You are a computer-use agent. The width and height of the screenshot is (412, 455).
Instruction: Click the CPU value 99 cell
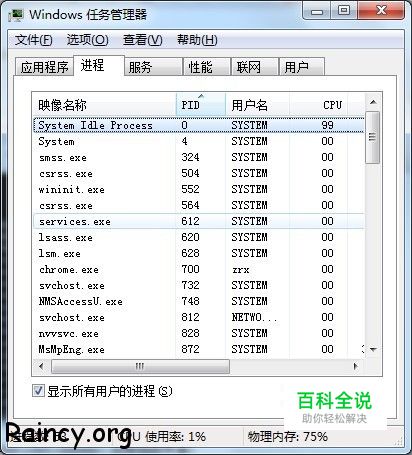pyautogui.click(x=327, y=125)
